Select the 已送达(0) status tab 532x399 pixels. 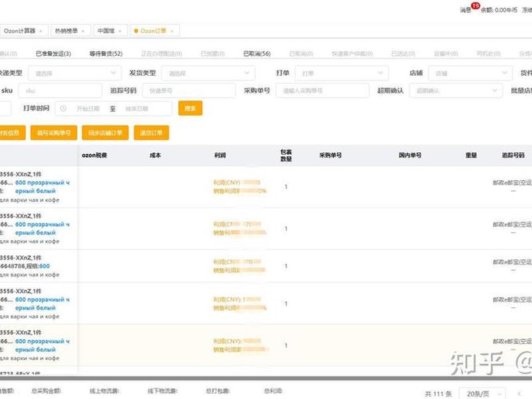coord(403,54)
